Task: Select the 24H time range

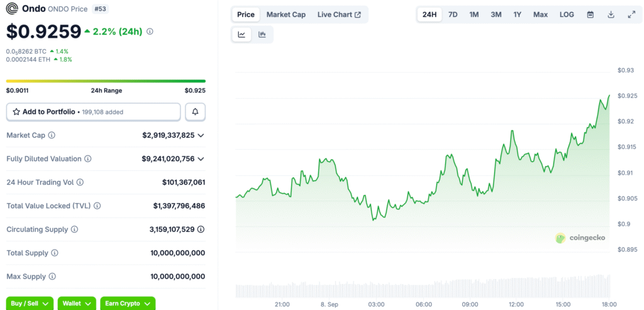Action: point(430,15)
